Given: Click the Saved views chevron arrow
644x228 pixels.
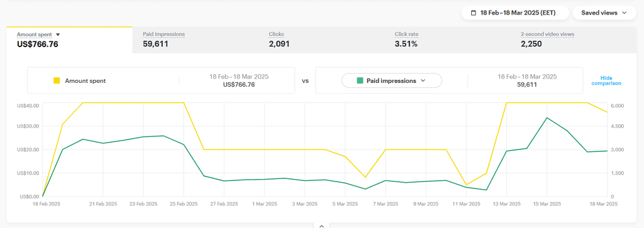Looking at the screenshot, I should tap(625, 13).
